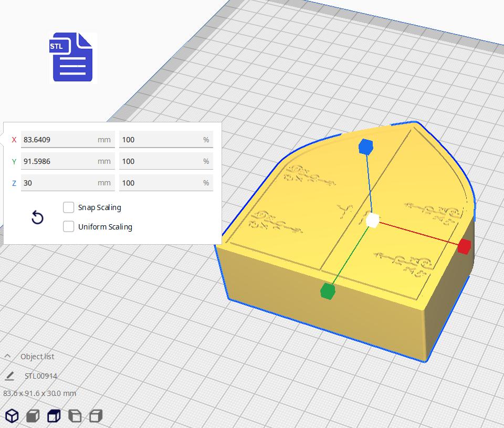The width and height of the screenshot is (504, 428).
Task: Select the right side view cube icon
Action: tap(96, 416)
